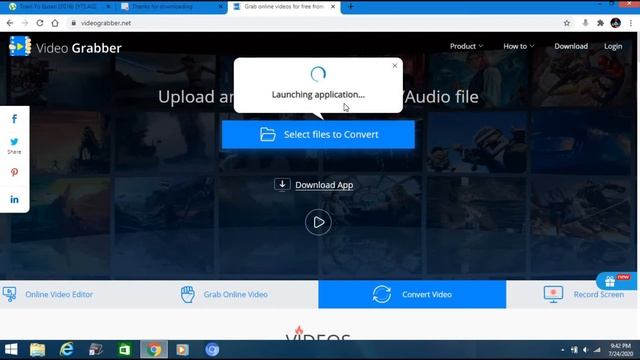
Task: Click Select files to Convert button
Action: [x=318, y=134]
